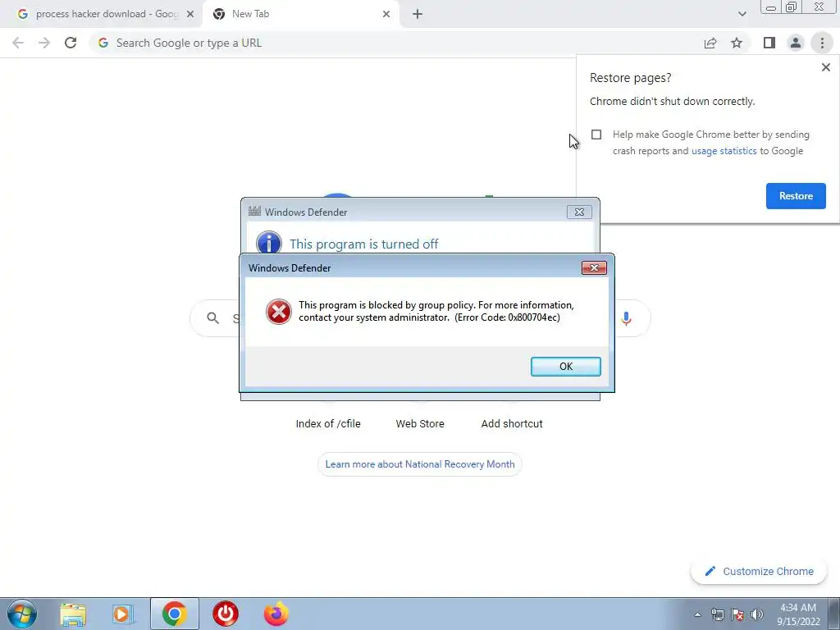The height and width of the screenshot is (630, 840).
Task: Launch Windows Media Player from taskbar
Action: (x=123, y=614)
